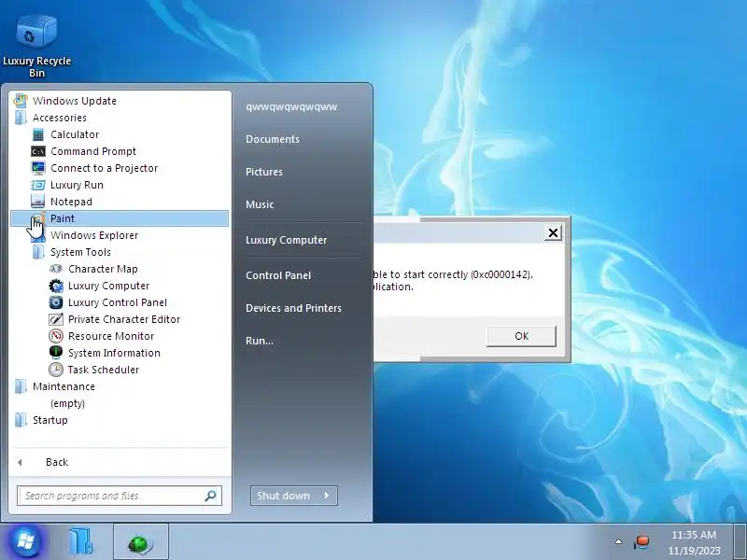Click the Show desktop strip

point(740,542)
